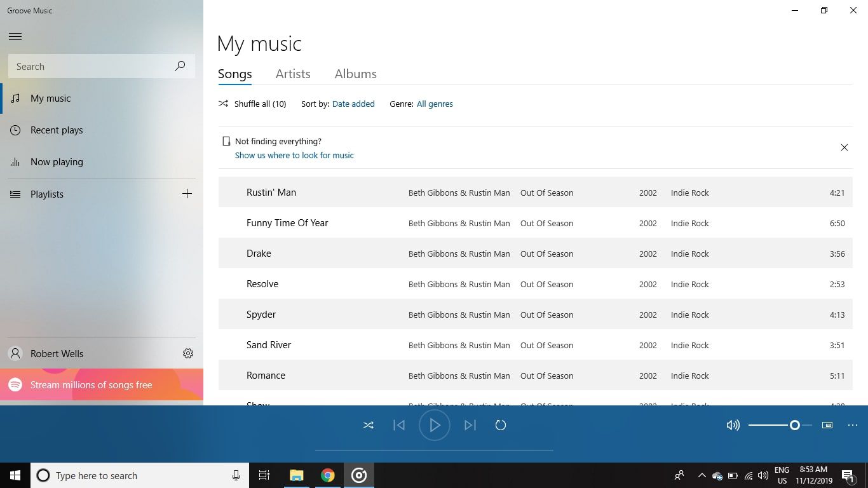Screen dimensions: 868x488
Task: Switch to the Albums tab
Action: pyautogui.click(x=356, y=74)
